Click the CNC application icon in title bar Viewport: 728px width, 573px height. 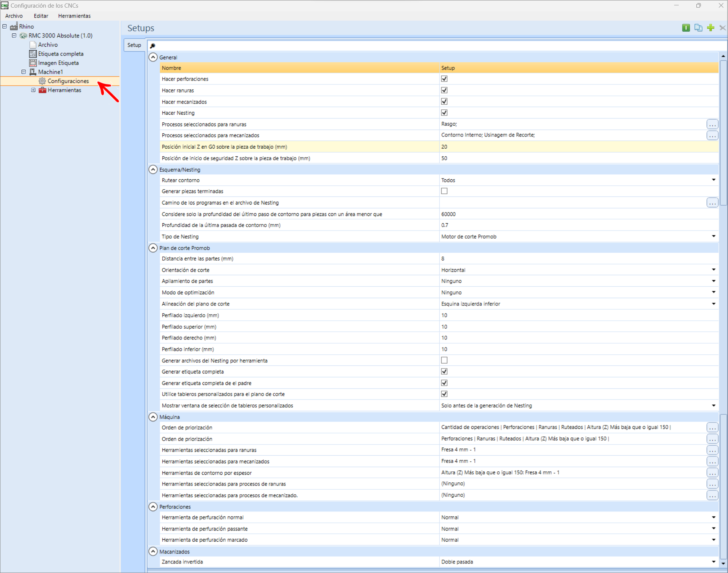point(5,5)
